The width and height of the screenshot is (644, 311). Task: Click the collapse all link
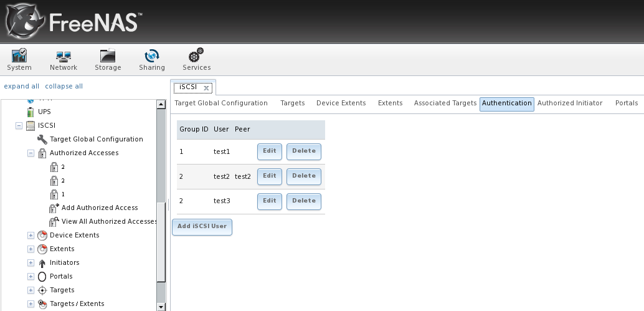click(x=64, y=86)
